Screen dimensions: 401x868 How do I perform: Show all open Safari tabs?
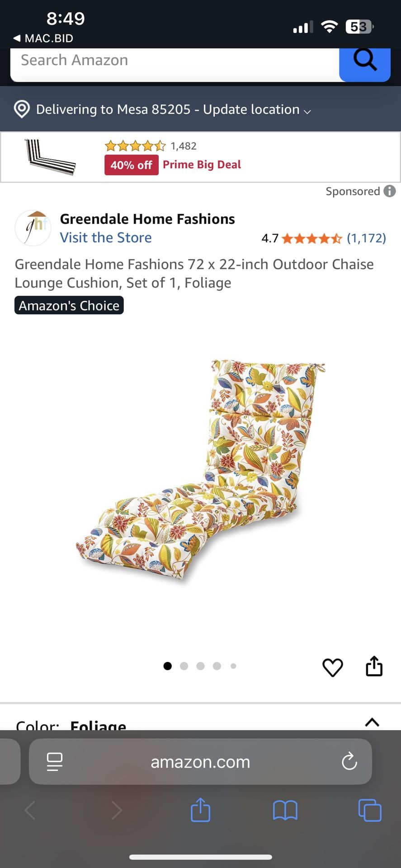coord(370,810)
